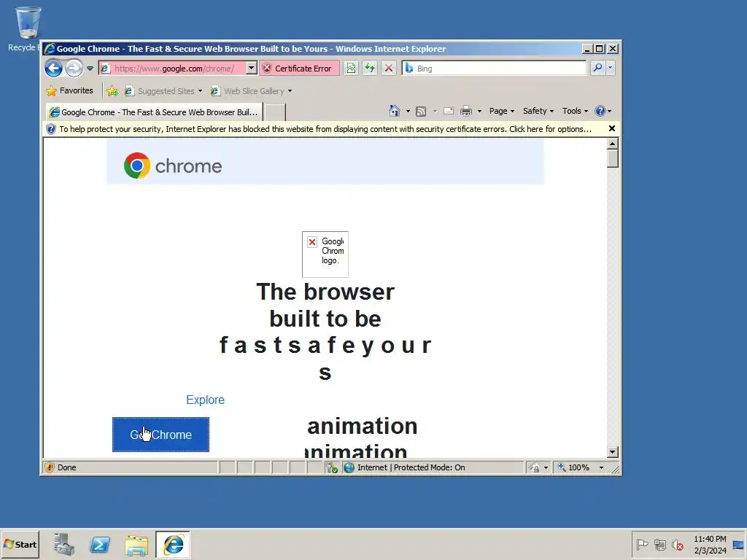The height and width of the screenshot is (560, 747).
Task: Click the search magnifier button
Action: pyautogui.click(x=597, y=68)
